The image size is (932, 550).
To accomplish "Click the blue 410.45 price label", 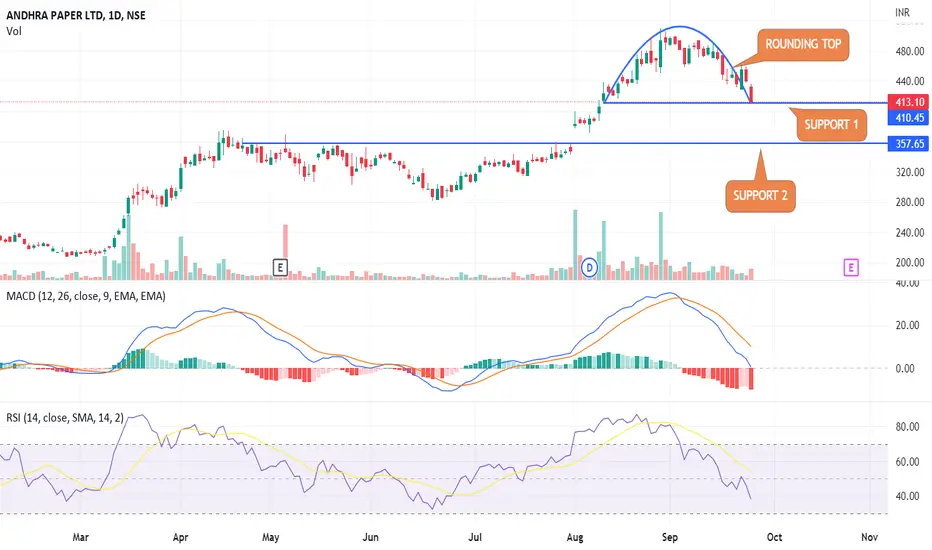I will tap(909, 118).
